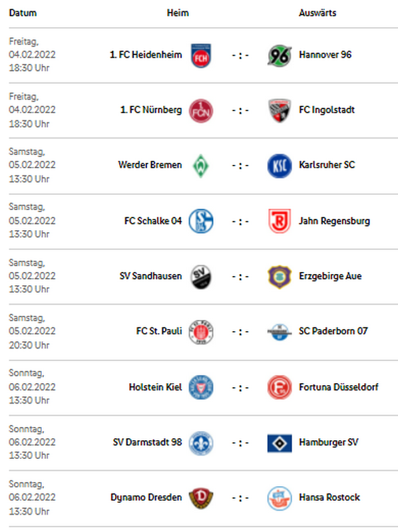Open the Hansa Rostock logo
The height and width of the screenshot is (532, 398).
280,497
